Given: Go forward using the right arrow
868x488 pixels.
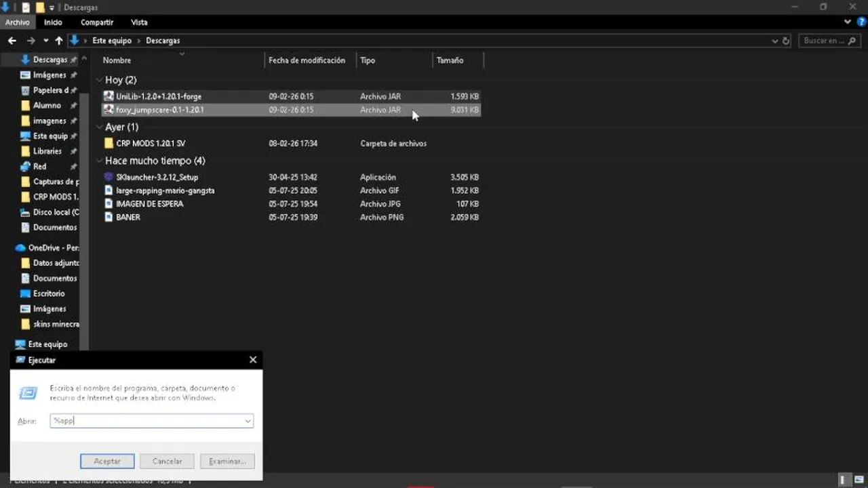Looking at the screenshot, I should click(31, 41).
